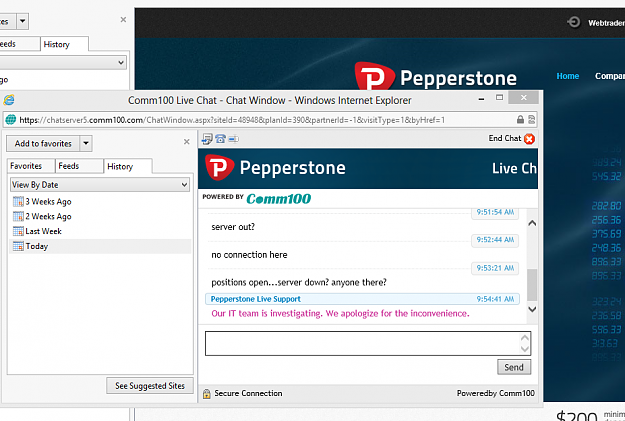The width and height of the screenshot is (625, 421).
Task: Expand the Today history group
Action: (x=100, y=246)
